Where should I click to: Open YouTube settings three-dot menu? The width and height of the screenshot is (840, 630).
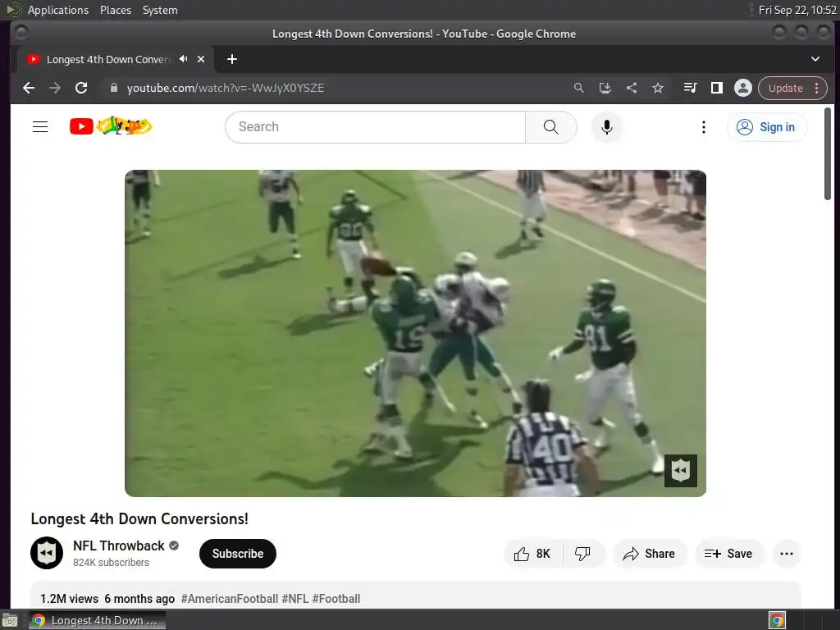pyautogui.click(x=703, y=127)
